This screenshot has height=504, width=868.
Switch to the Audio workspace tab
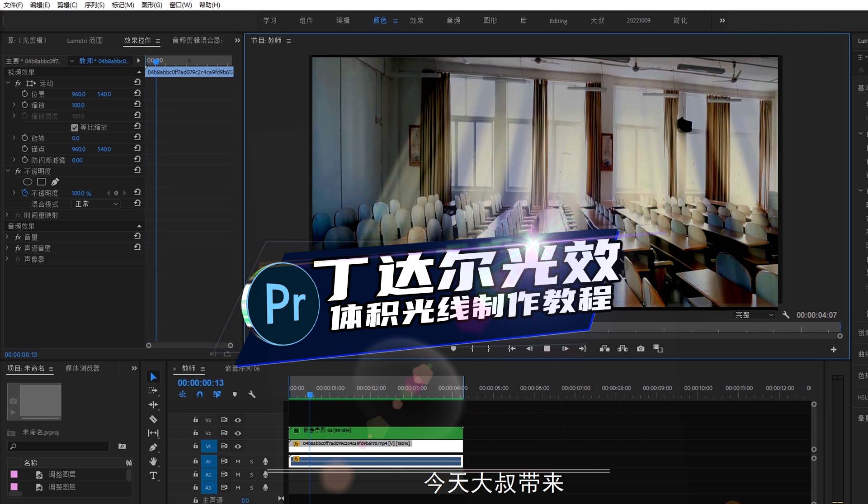(453, 21)
